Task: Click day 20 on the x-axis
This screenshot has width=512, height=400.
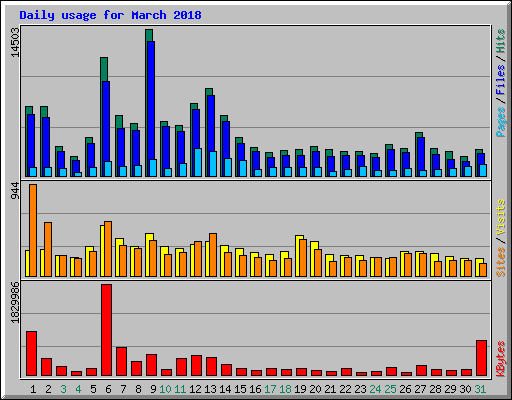Action: [x=315, y=389]
